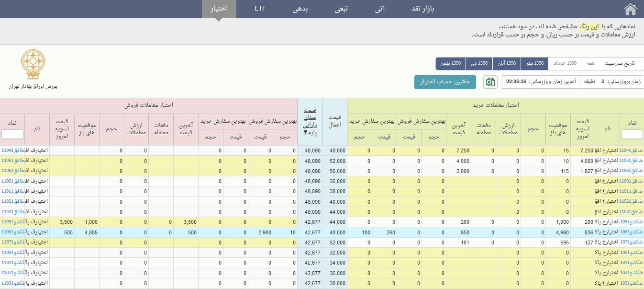644x289 pixels.
Task: Export table with the Excel icon
Action: coord(489,82)
